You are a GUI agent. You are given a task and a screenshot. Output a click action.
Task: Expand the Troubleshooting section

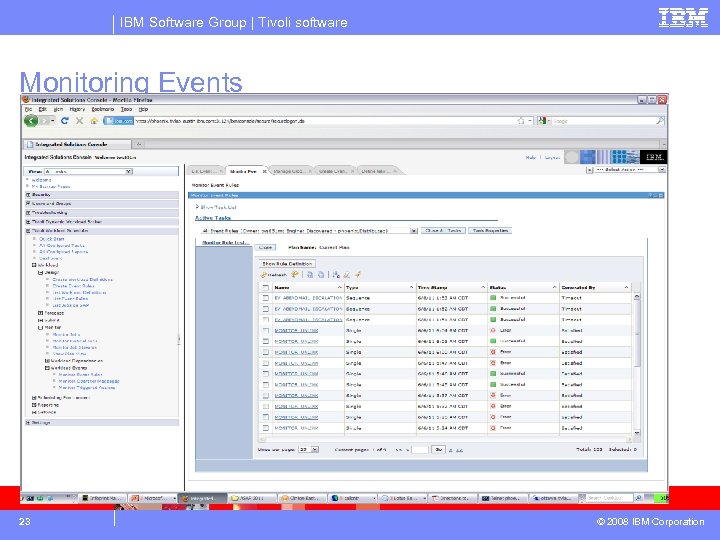coord(28,213)
